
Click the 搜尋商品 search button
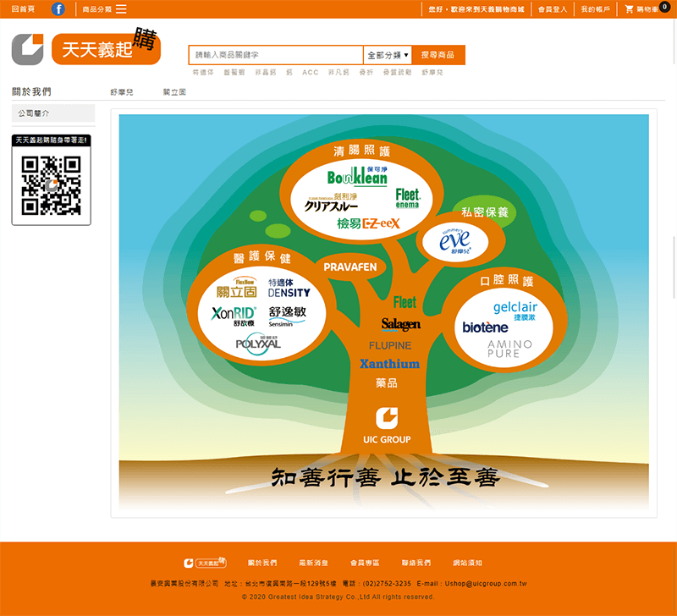(x=438, y=55)
